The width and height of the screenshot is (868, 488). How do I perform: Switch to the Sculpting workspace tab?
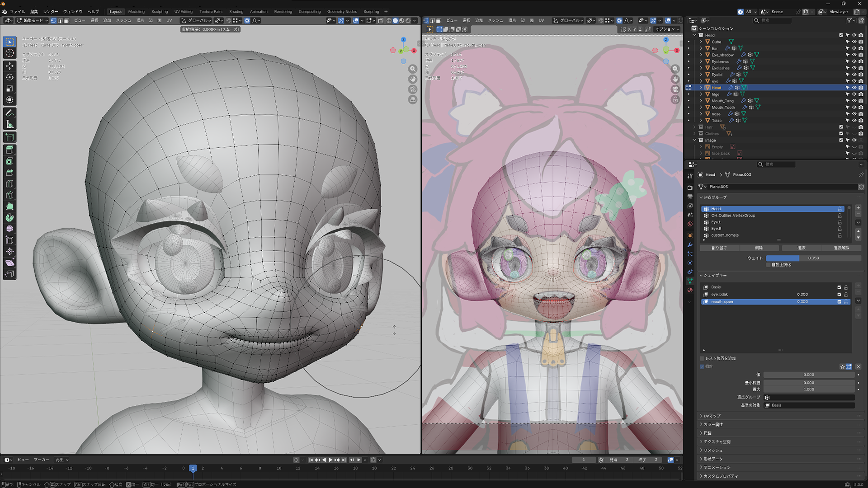[160, 12]
